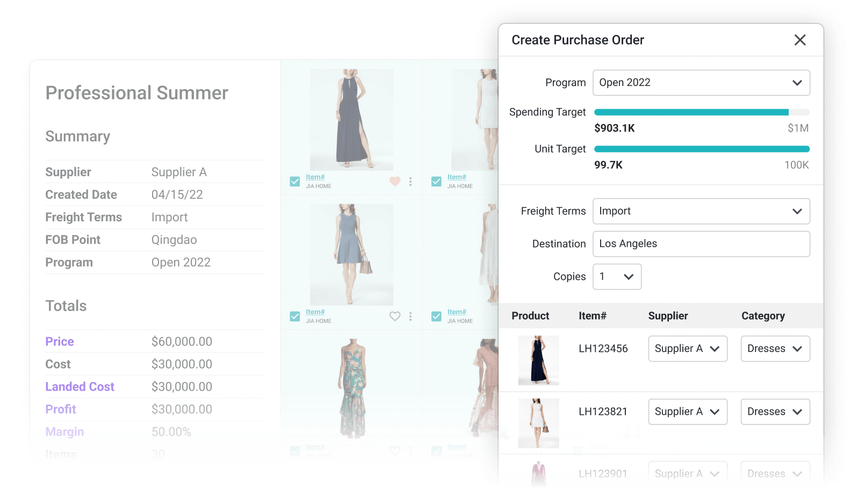The height and width of the screenshot is (504, 851).
Task: Click the Margin link in Totals
Action: pos(64,432)
